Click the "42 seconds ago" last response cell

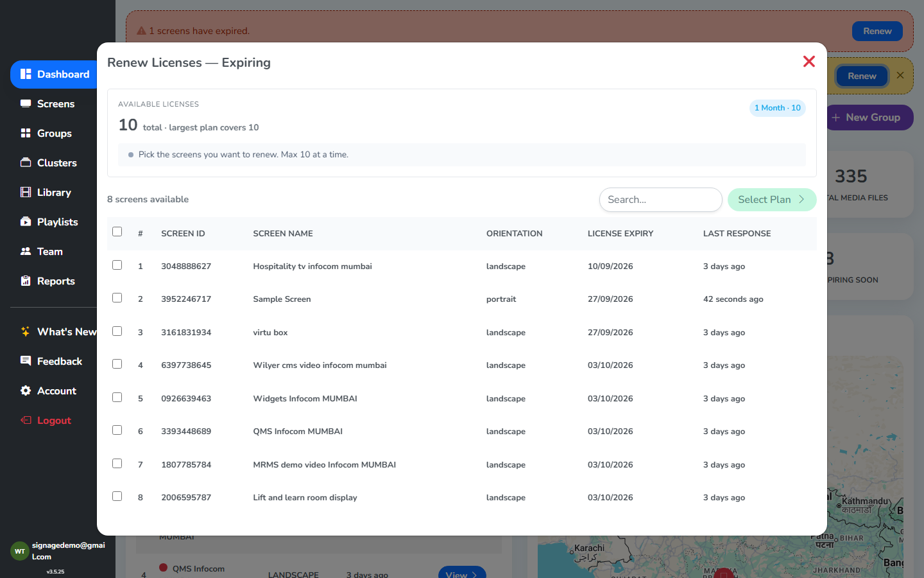[733, 299]
